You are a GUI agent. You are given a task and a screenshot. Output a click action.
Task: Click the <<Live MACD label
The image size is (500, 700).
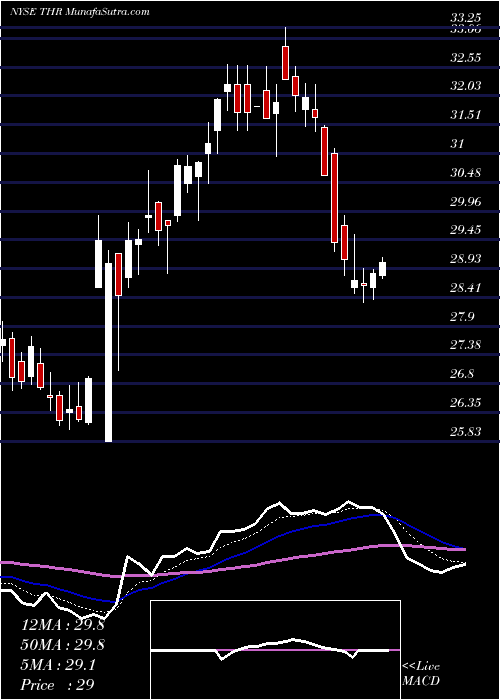(x=421, y=674)
